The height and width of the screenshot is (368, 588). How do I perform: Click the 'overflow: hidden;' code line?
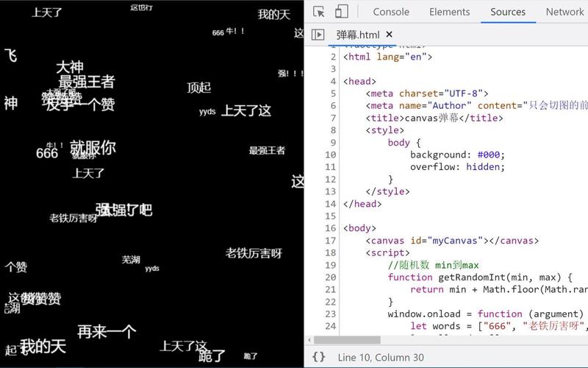457,167
